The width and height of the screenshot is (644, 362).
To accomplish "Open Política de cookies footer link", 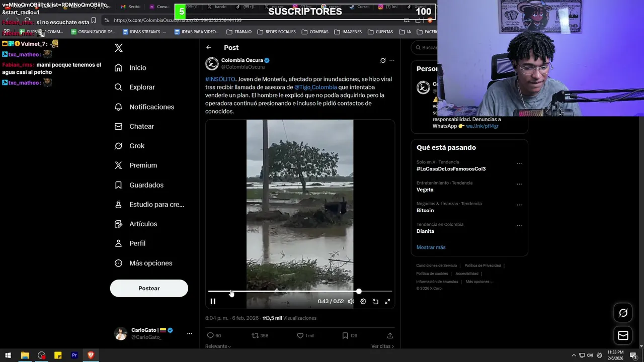I will [432, 274].
